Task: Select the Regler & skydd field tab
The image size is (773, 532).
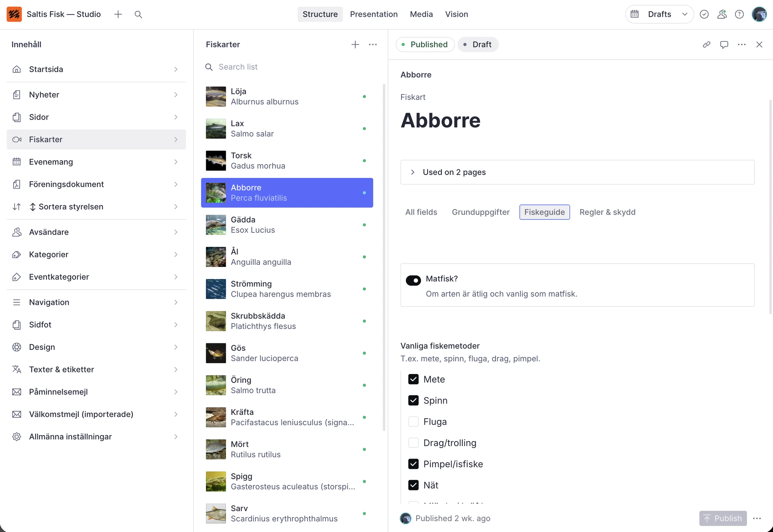Action: tap(607, 212)
